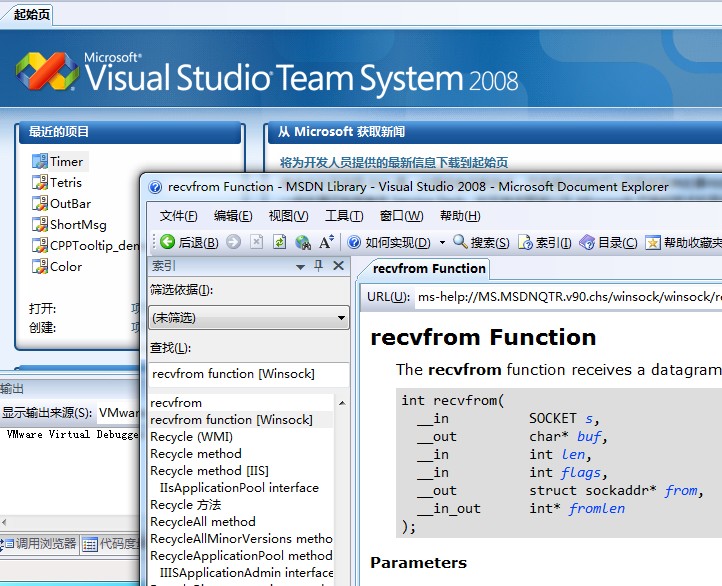Viewport: 722px width, 586px height.
Task: Open the Show output from combo box
Action: 118,412
